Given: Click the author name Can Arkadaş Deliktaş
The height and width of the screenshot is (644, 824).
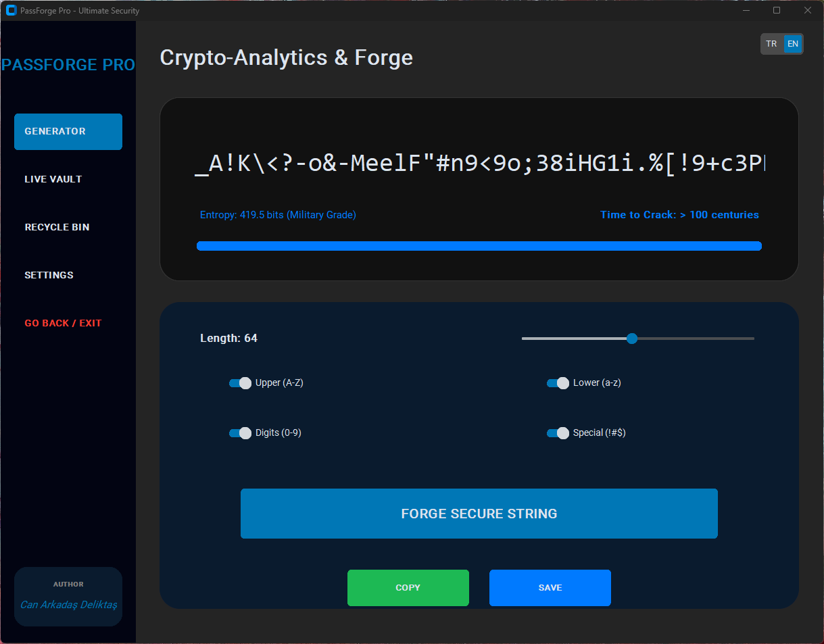Looking at the screenshot, I should (x=68, y=604).
